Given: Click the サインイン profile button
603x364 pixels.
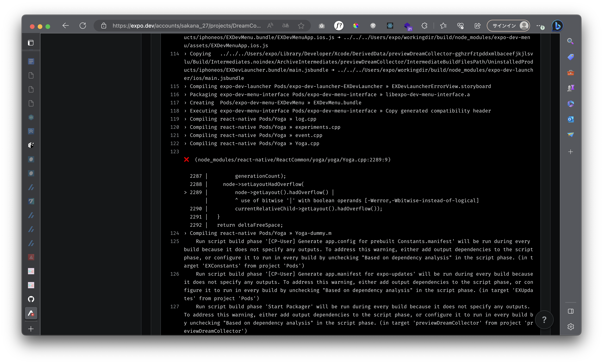Looking at the screenshot, I should [x=508, y=26].
